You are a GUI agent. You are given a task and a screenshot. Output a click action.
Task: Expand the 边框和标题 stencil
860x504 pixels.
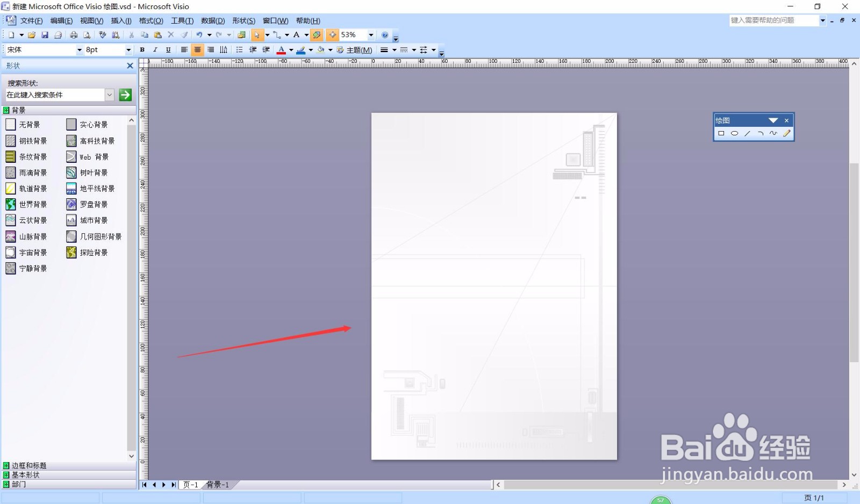69,465
